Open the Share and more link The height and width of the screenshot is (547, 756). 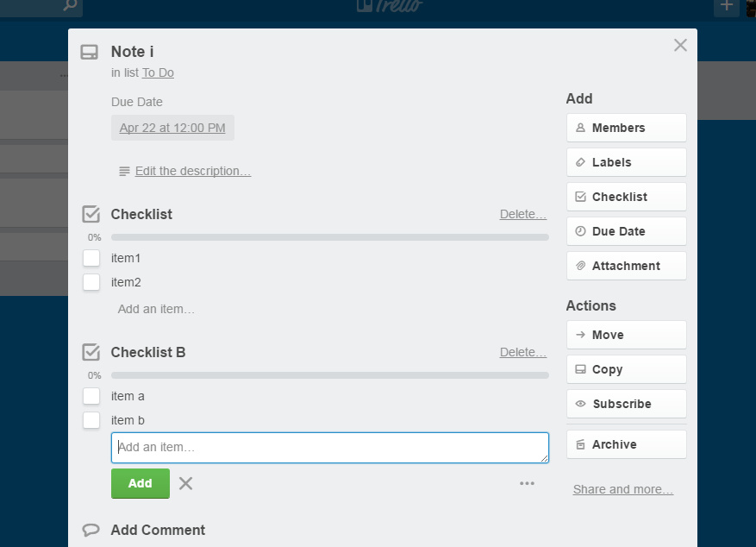[622, 489]
